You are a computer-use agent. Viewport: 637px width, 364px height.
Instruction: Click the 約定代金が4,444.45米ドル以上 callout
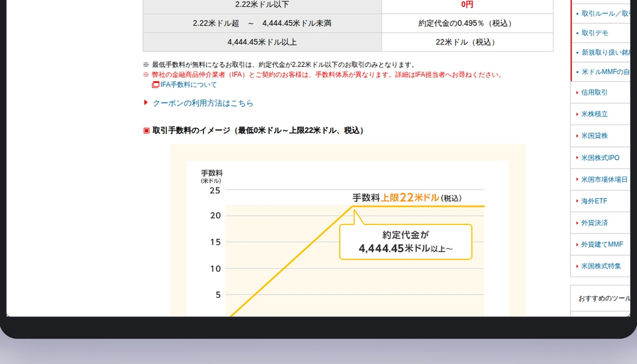[x=406, y=242]
